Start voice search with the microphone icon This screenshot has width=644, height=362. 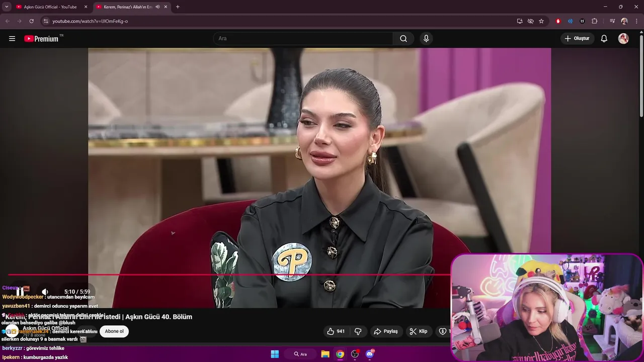tap(426, 39)
